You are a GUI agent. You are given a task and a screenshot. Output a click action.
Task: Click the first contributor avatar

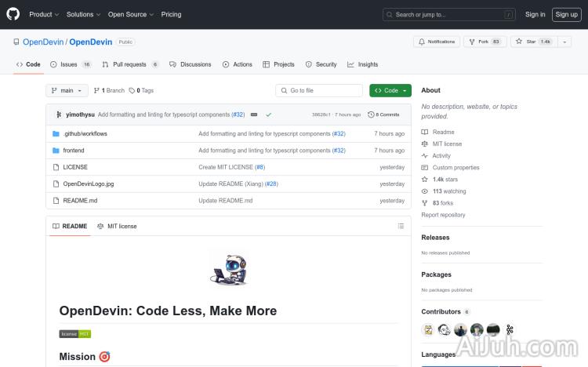click(x=427, y=329)
